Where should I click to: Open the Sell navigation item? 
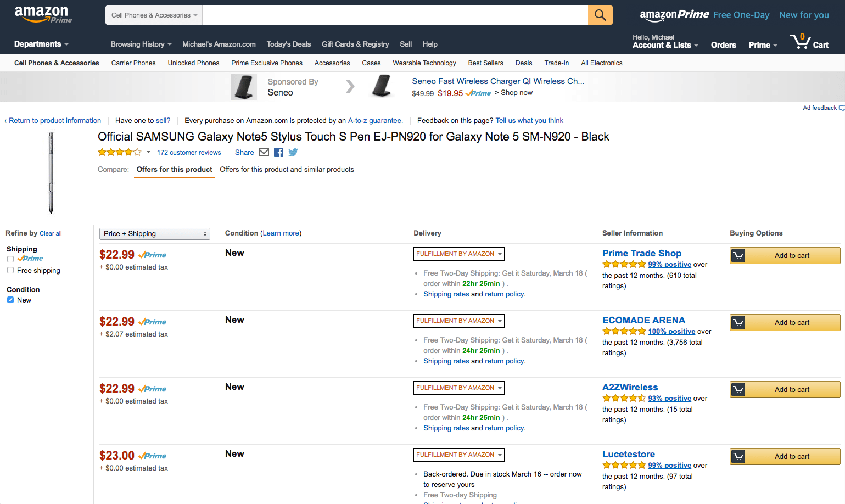(x=406, y=44)
